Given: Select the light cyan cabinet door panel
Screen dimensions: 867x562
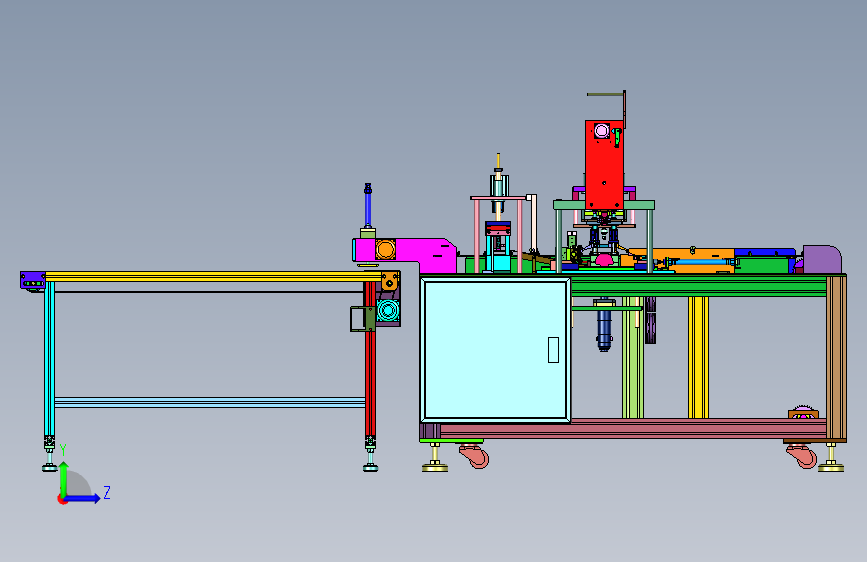Looking at the screenshot, I should click(495, 350).
